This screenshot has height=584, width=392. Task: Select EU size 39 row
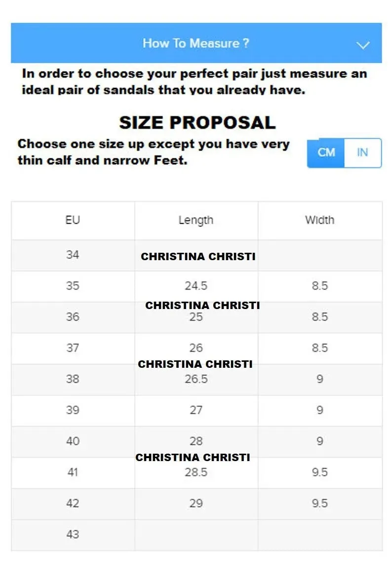(x=197, y=411)
